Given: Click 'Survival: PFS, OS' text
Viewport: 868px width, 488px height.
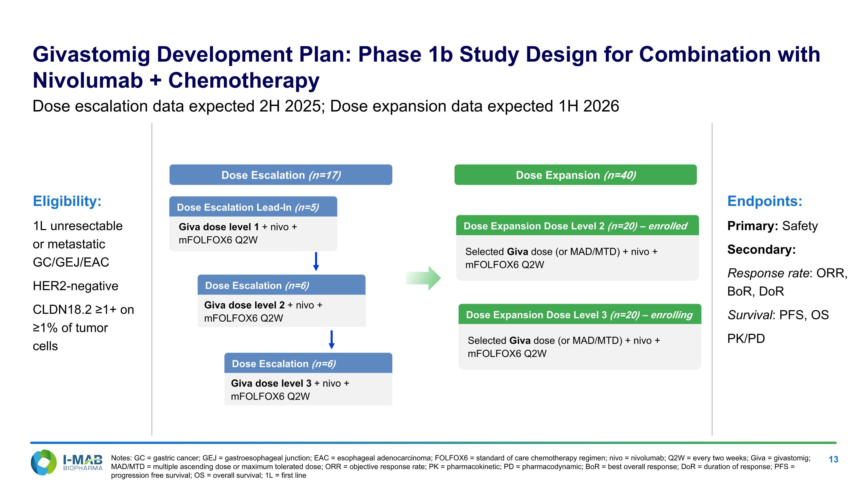Looking at the screenshot, I should [778, 315].
